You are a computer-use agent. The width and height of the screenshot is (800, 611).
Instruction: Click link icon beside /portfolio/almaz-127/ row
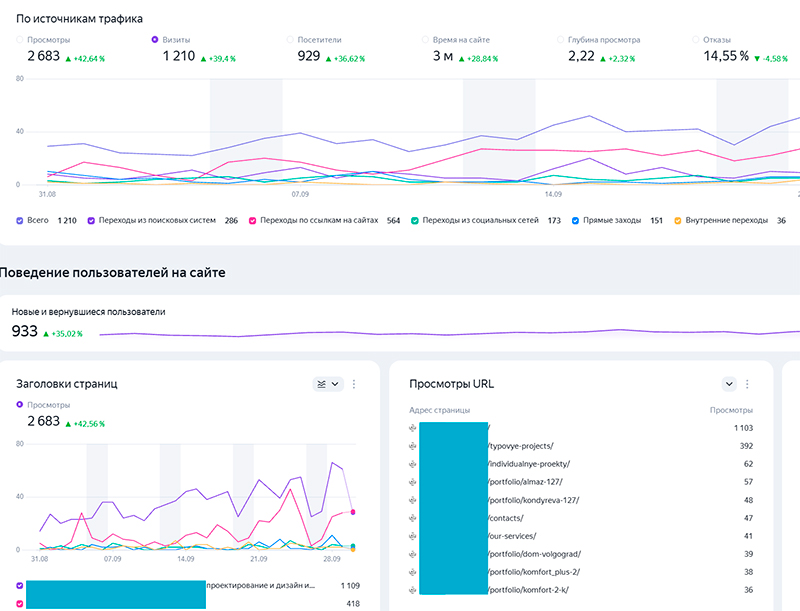[x=413, y=482]
